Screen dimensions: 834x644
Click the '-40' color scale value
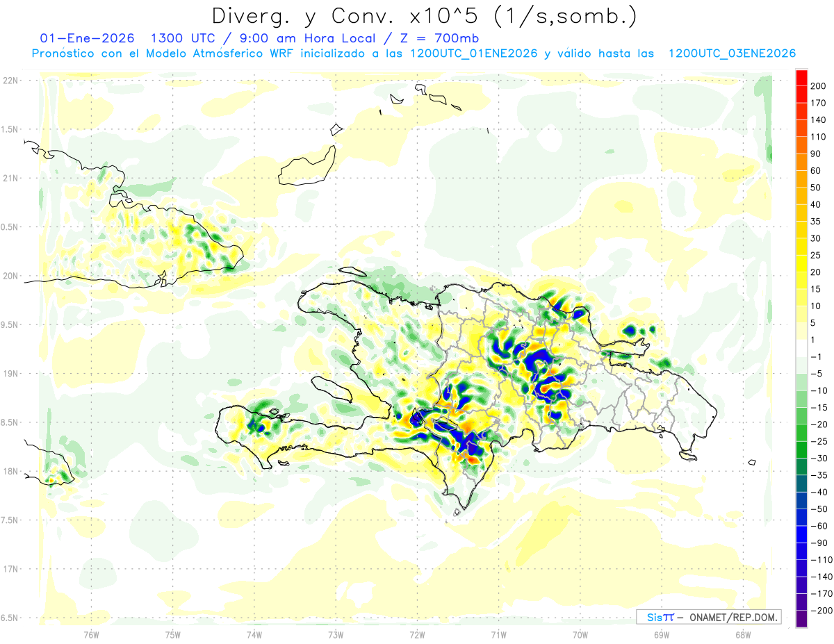(821, 493)
